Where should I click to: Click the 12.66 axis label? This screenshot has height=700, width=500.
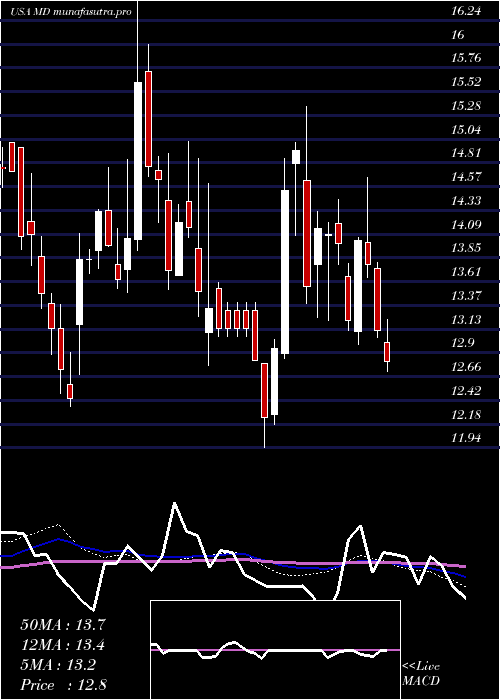466,367
